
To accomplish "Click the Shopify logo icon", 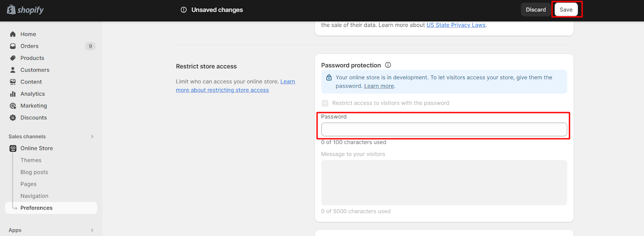I will tap(11, 9).
